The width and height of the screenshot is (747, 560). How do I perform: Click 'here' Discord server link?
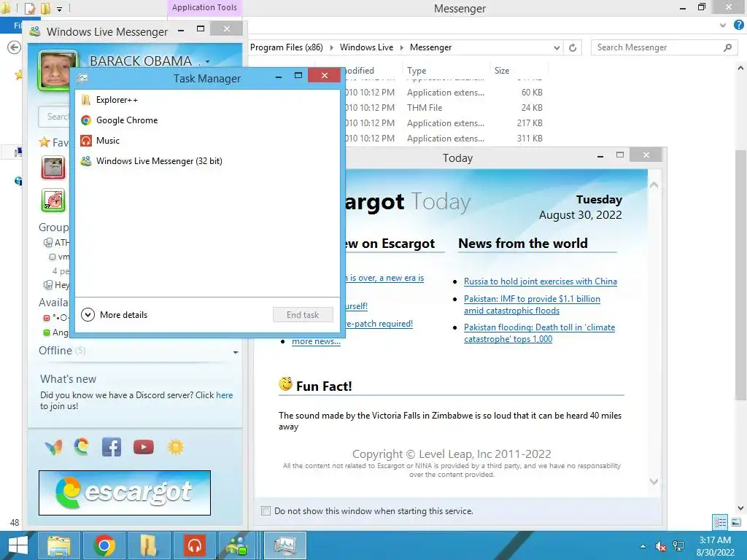click(225, 395)
